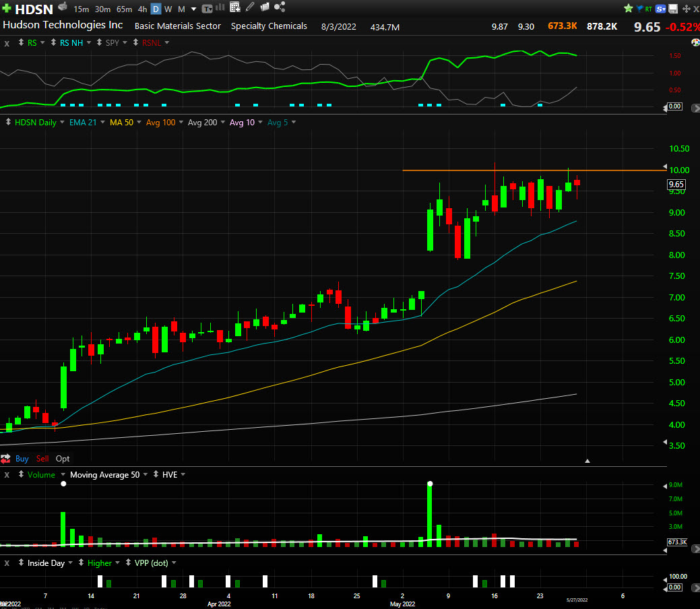Click the blue bird alert icon
The width and height of the screenshot is (700, 609).
click(640, 8)
